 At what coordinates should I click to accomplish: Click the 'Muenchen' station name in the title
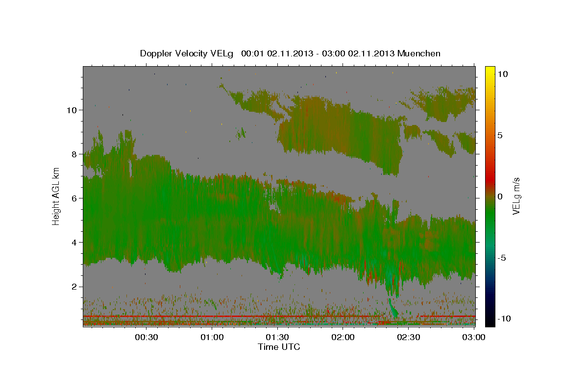pyautogui.click(x=419, y=53)
